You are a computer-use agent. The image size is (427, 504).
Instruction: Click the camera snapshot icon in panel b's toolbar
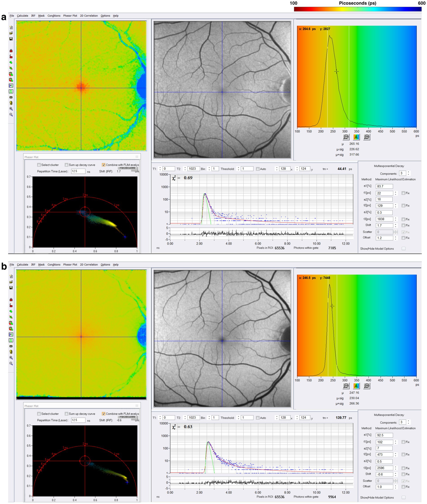11,346
